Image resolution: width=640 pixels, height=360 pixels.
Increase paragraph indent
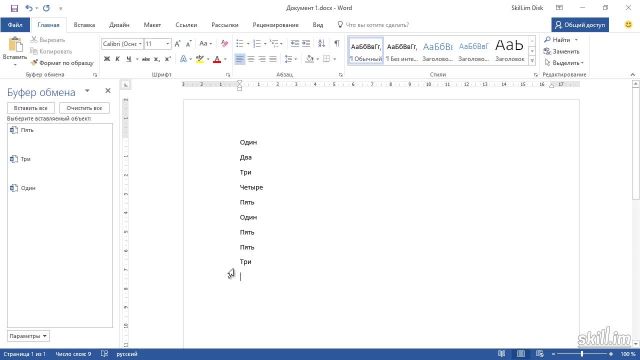tap(306, 44)
